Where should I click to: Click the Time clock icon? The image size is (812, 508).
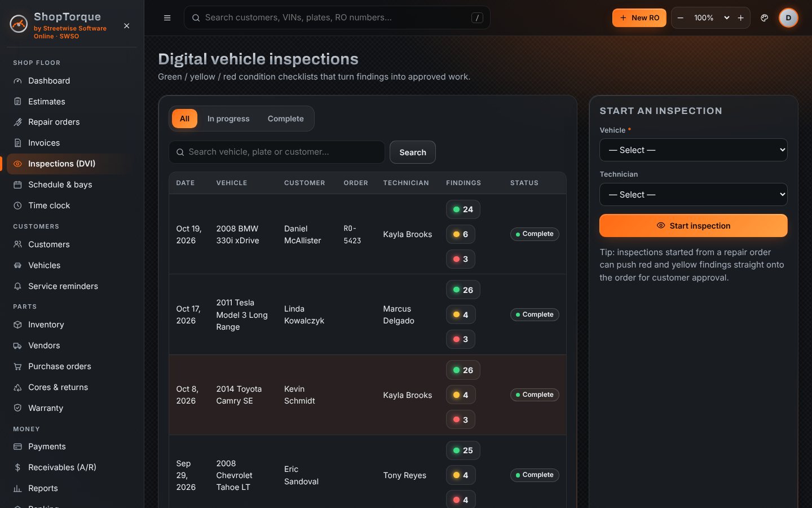pos(17,205)
